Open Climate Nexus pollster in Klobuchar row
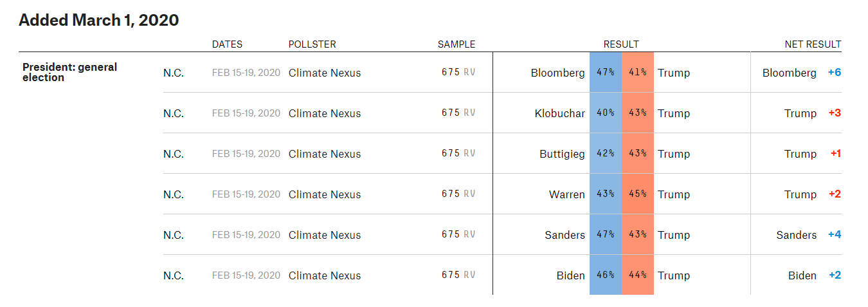This screenshot has width=868, height=307. pyautogui.click(x=325, y=113)
